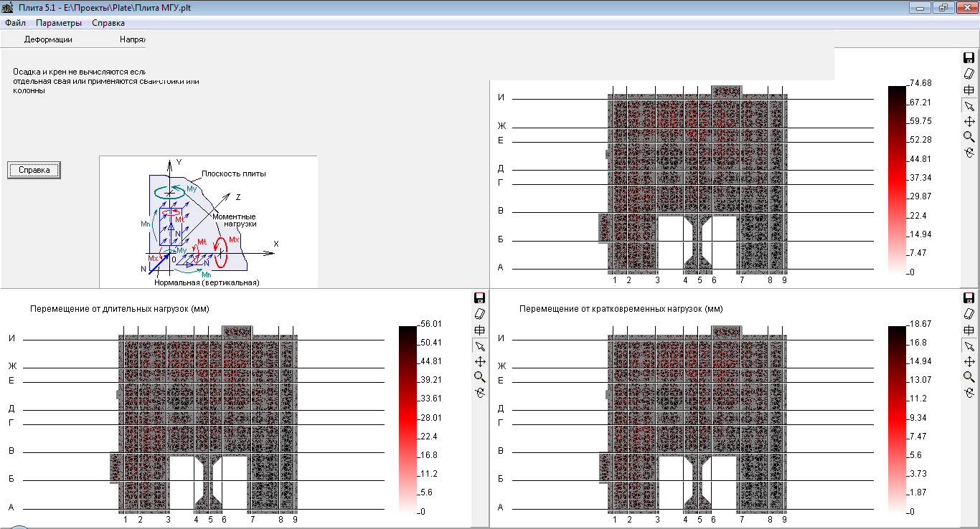The width and height of the screenshot is (980, 529).
Task: Click legend value 28.01 in long-term scale
Action: click(430, 418)
